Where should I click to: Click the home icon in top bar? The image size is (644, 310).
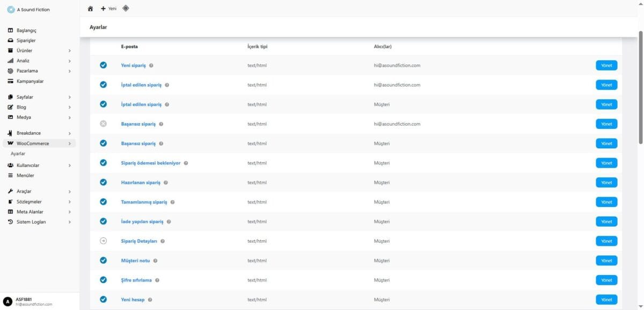point(90,9)
